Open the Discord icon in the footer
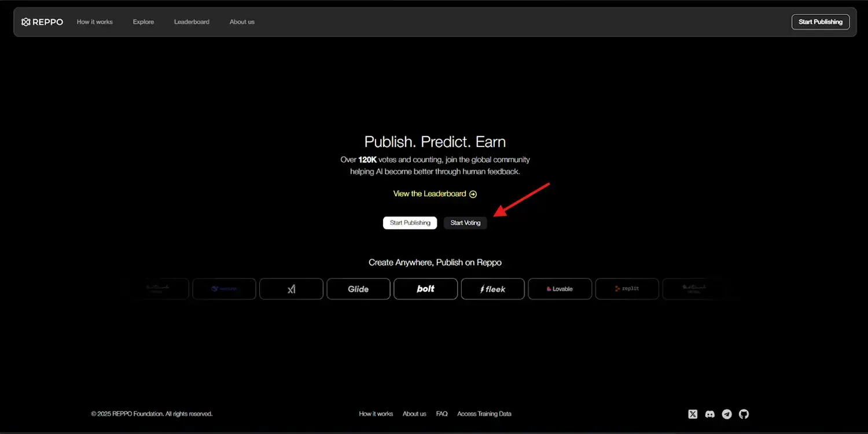Viewport: 868px width, 434px height. [x=709, y=414]
